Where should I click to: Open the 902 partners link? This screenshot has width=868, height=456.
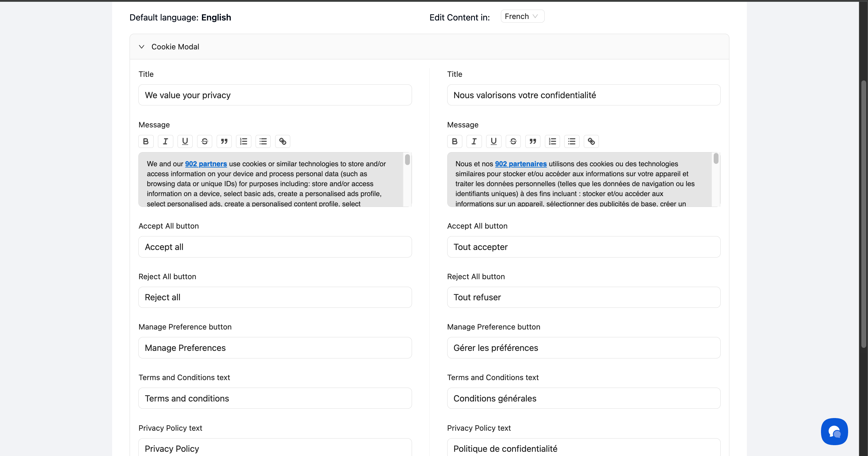click(206, 164)
